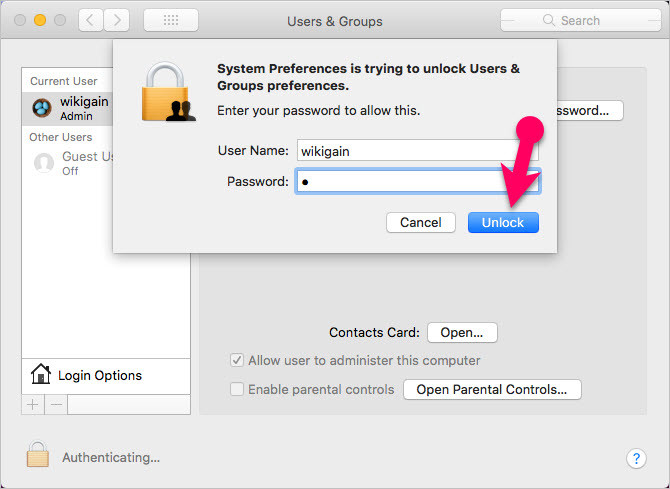
Task: Click the Login Options house icon
Action: coord(41,375)
